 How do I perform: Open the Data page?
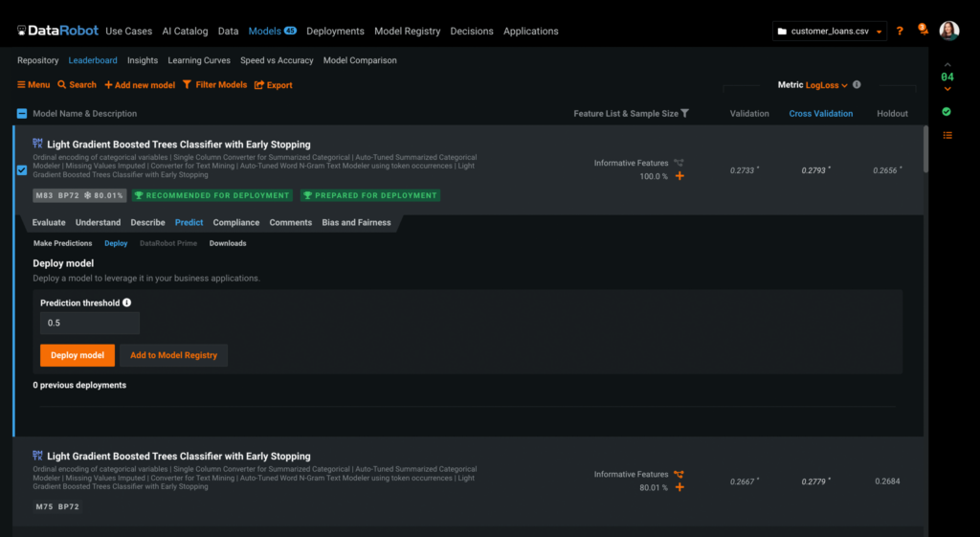click(228, 31)
